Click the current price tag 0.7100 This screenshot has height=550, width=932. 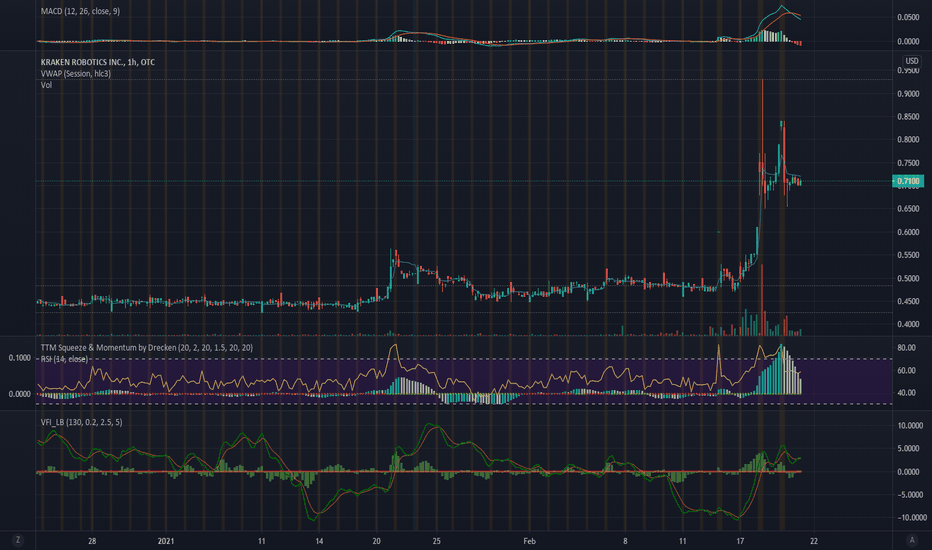pyautogui.click(x=908, y=181)
